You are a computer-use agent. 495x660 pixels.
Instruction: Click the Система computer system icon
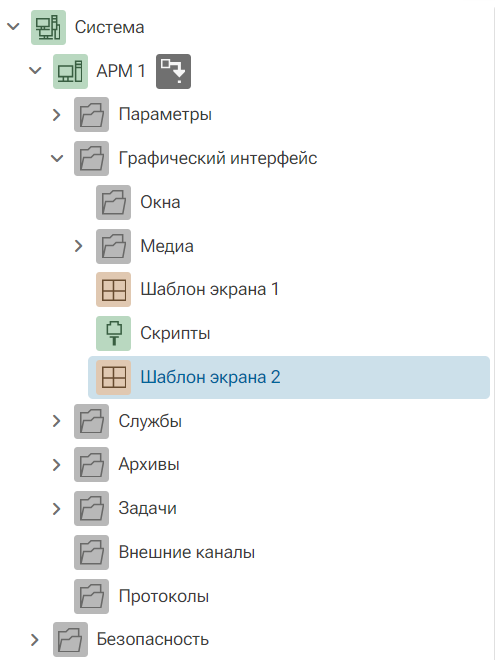(x=48, y=27)
